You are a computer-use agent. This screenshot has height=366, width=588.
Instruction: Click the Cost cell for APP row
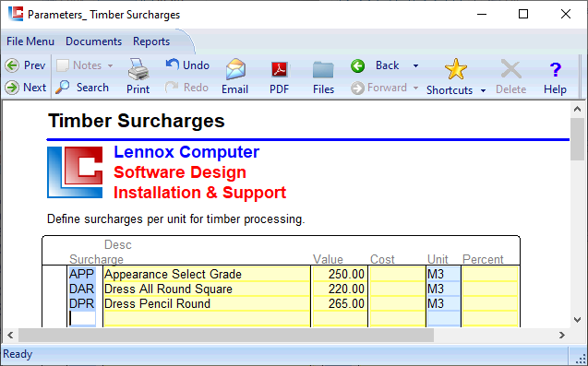[397, 274]
